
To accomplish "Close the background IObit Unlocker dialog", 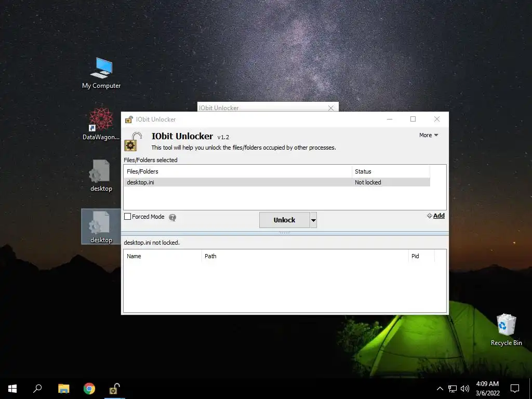I will pyautogui.click(x=331, y=108).
